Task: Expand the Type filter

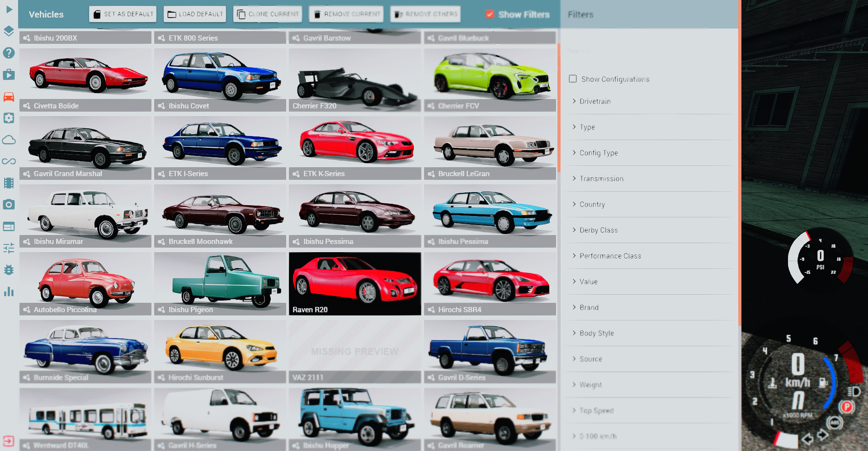Action: (649, 127)
